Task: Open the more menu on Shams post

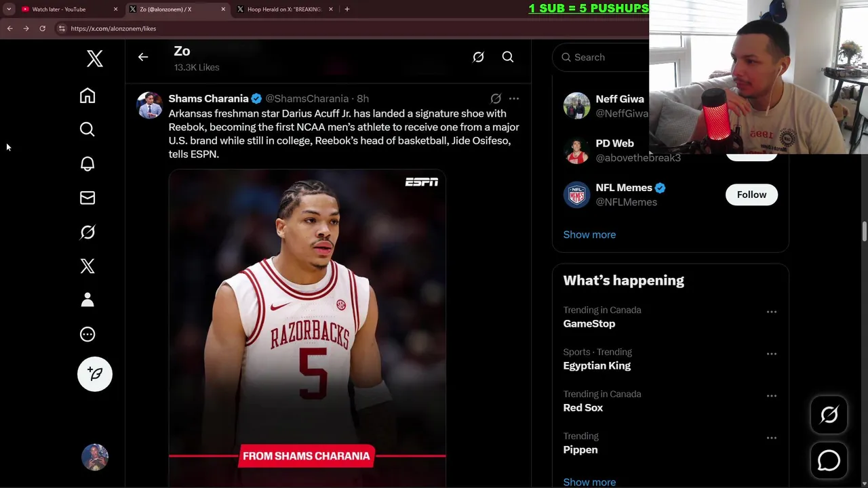Action: point(514,98)
